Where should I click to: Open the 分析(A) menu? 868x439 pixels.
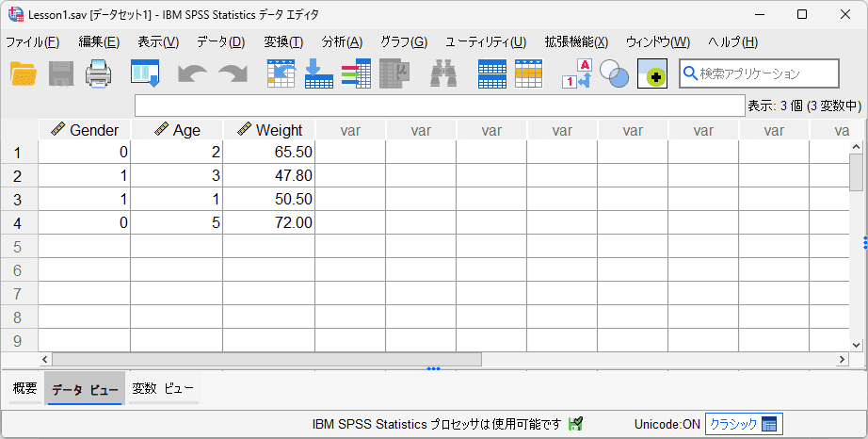342,42
